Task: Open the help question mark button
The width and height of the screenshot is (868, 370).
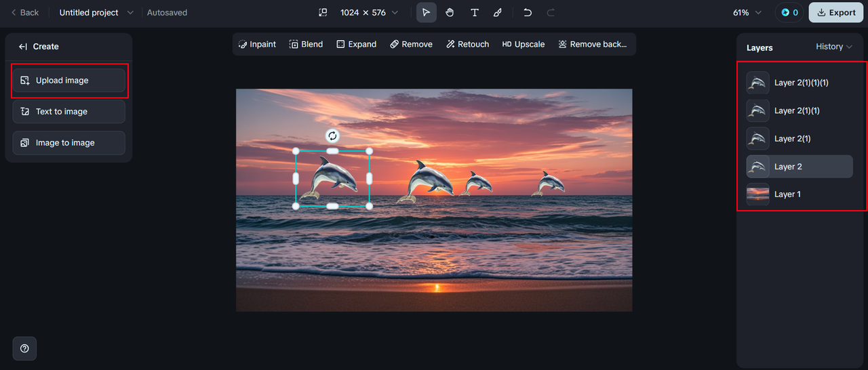Action: click(24, 348)
